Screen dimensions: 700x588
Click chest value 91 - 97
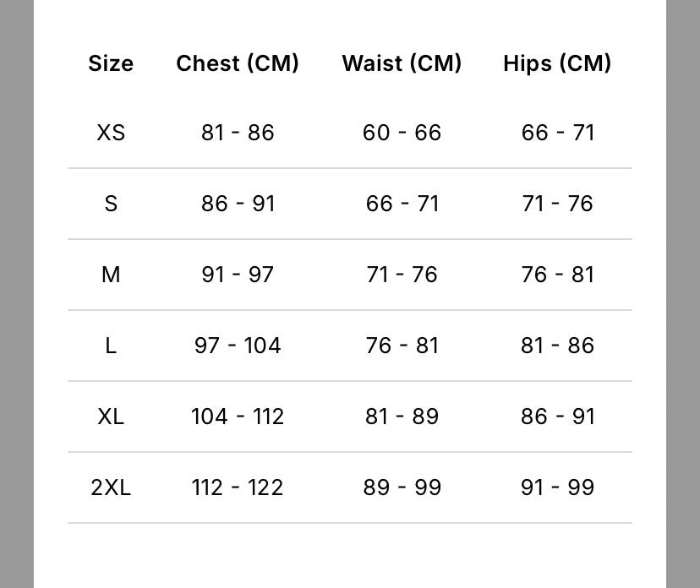238,275
